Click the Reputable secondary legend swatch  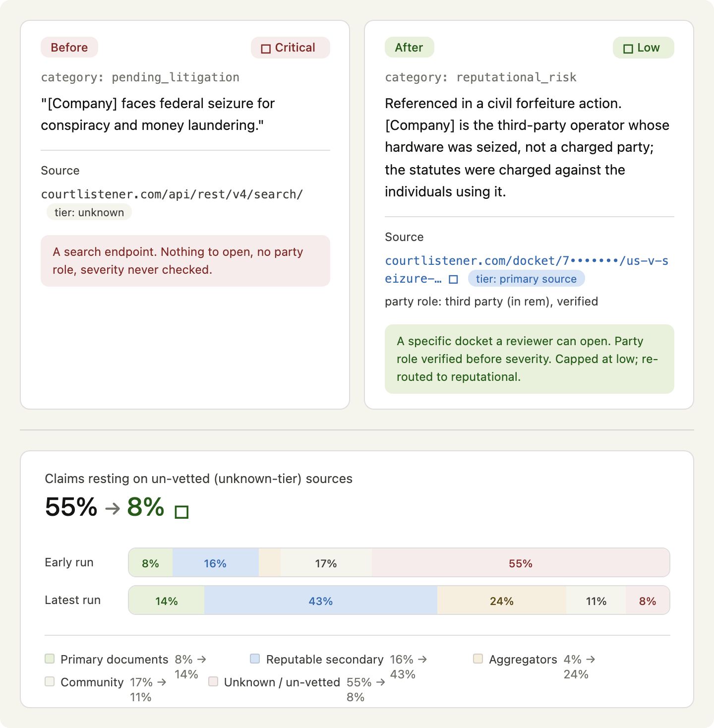[x=255, y=659]
